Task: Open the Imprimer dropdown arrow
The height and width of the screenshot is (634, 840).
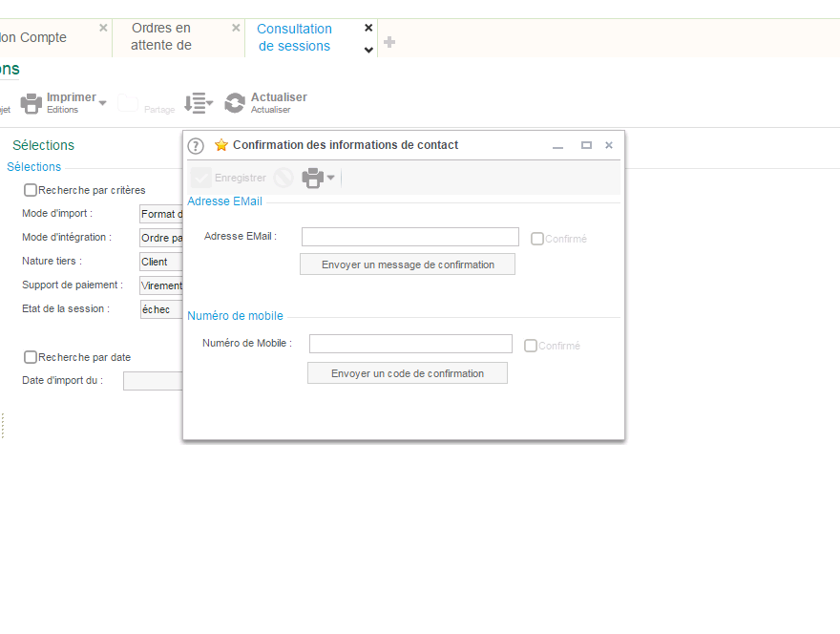Action: pos(103,102)
